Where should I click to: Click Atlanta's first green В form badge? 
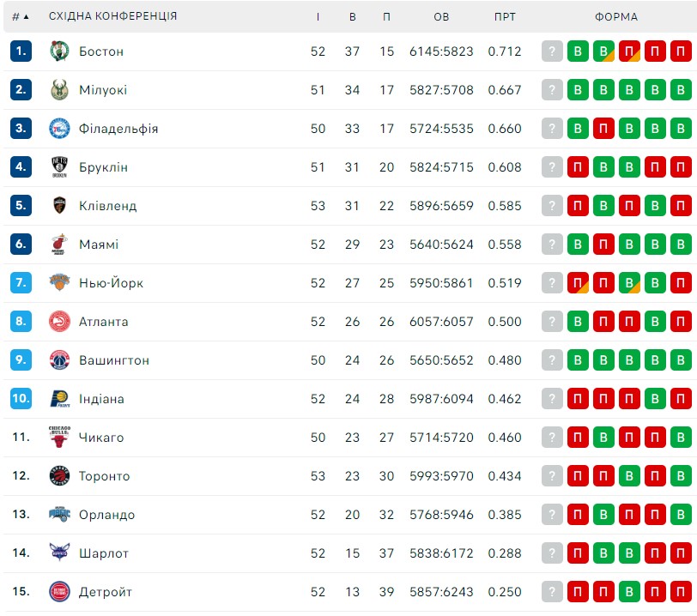tap(578, 322)
